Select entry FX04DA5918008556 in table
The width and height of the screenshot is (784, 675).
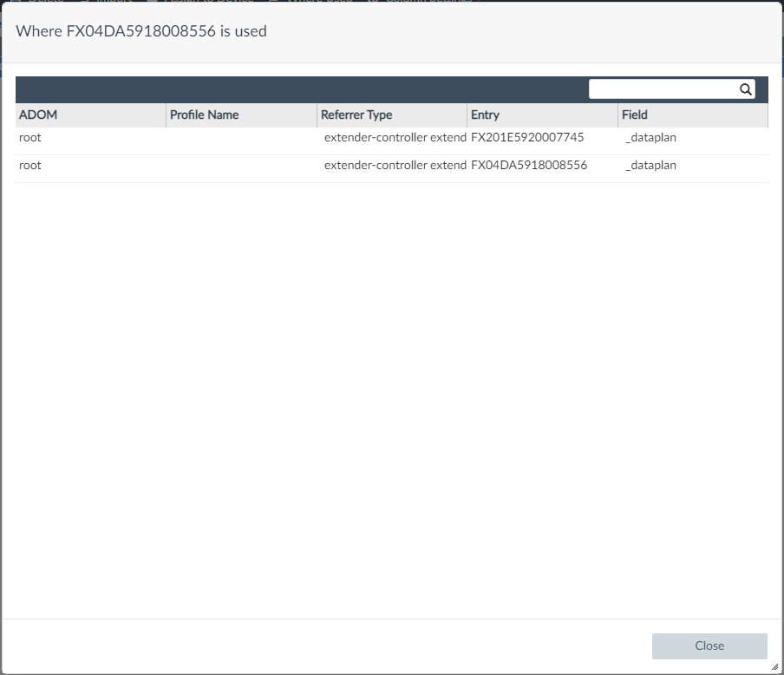(x=529, y=165)
